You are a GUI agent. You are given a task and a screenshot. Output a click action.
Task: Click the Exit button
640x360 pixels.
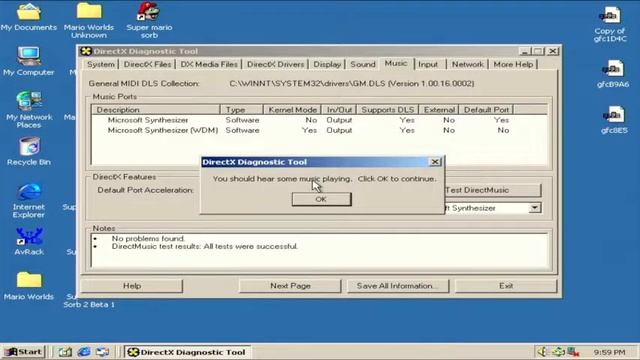point(506,286)
